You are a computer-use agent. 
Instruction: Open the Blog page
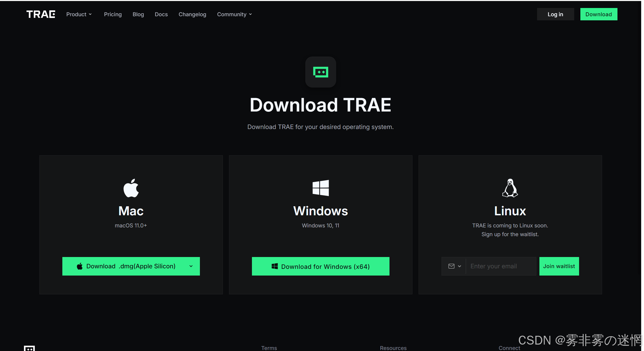click(138, 14)
